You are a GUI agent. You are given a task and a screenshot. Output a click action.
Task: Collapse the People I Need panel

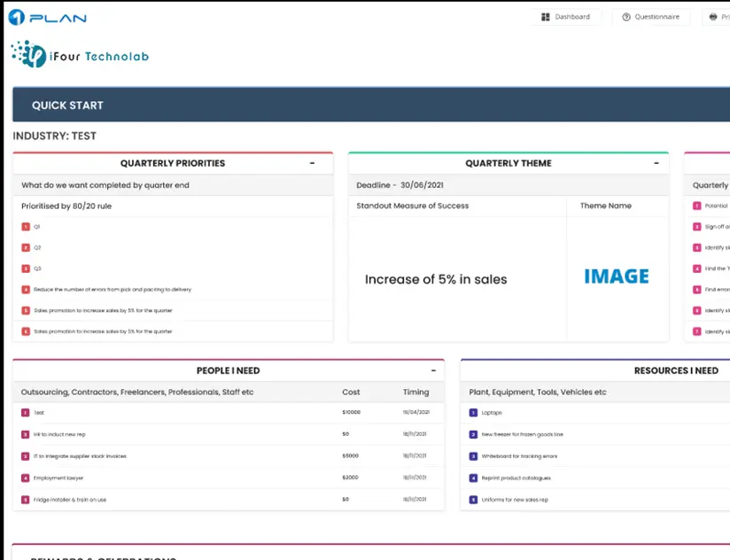coord(433,370)
